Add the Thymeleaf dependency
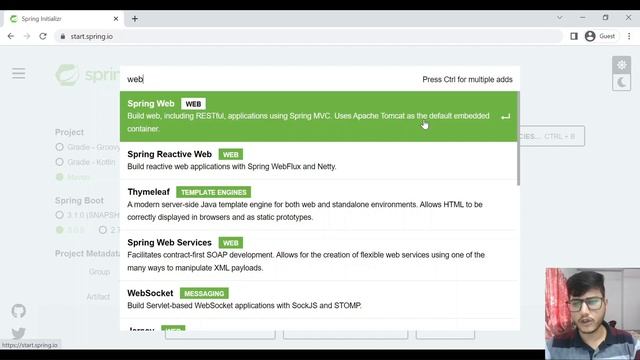This screenshot has height=360, width=640. [x=318, y=204]
